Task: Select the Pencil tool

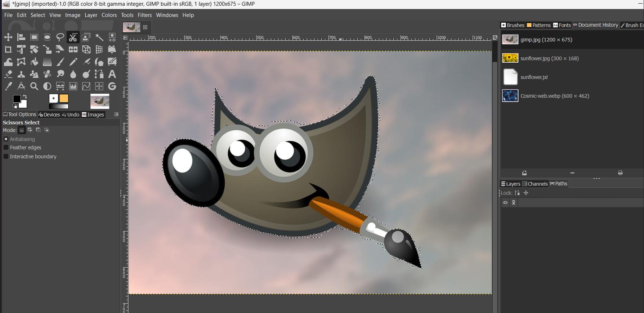Action: 73,62
